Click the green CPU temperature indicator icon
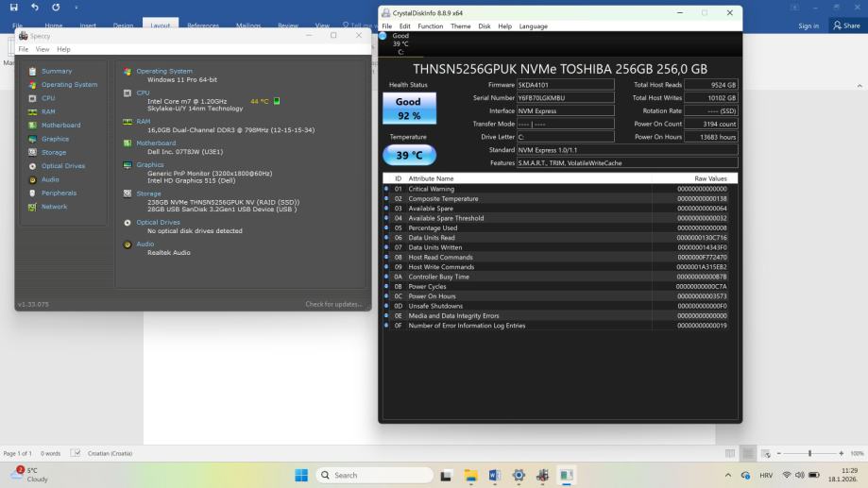Image resolution: width=868 pixels, height=488 pixels. point(277,101)
